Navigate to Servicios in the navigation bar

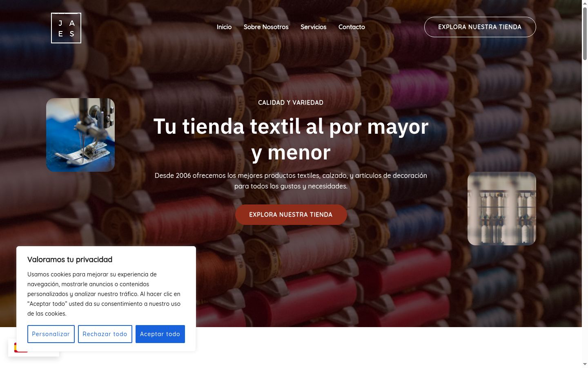pyautogui.click(x=314, y=27)
